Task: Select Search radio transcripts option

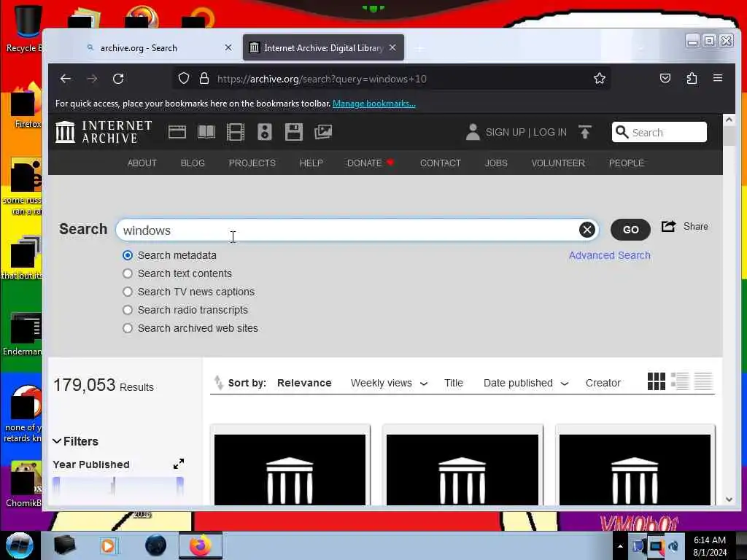Action: (128, 310)
